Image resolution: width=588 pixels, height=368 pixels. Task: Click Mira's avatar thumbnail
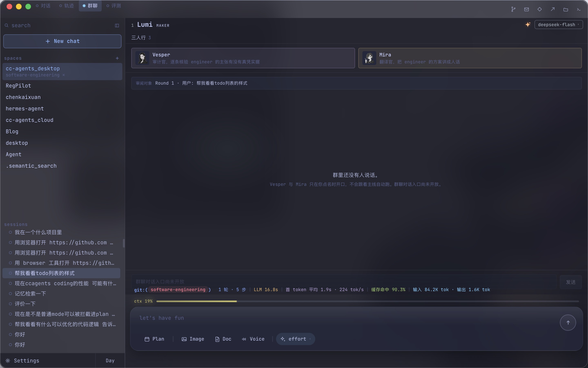(369, 58)
